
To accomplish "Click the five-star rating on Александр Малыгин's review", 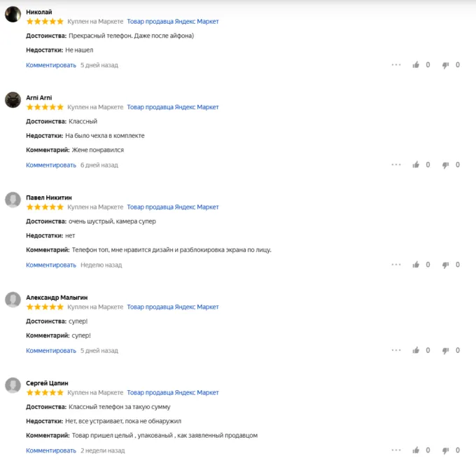I will click(x=45, y=307).
